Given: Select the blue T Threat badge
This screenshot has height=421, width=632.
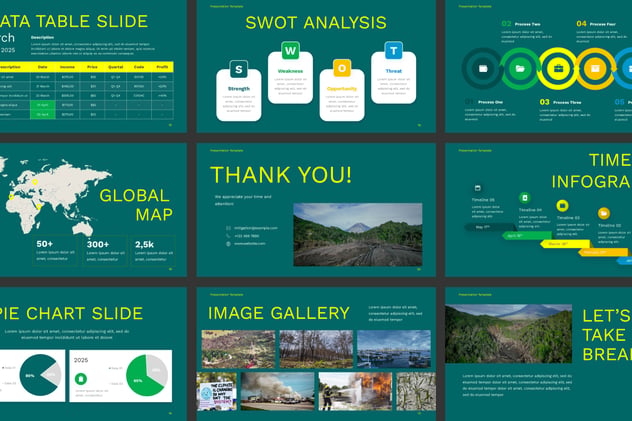Looking at the screenshot, I should (393, 50).
